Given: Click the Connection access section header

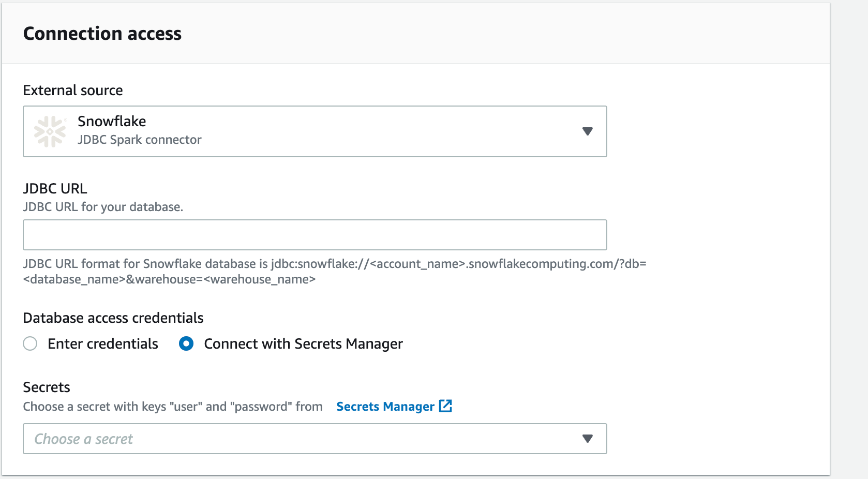Looking at the screenshot, I should click(102, 33).
